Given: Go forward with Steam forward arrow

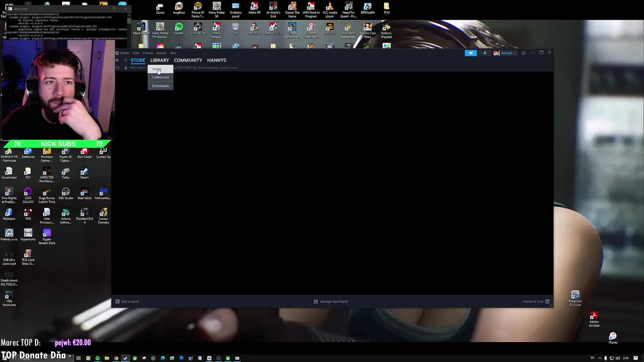Looking at the screenshot, I should tap(125, 60).
